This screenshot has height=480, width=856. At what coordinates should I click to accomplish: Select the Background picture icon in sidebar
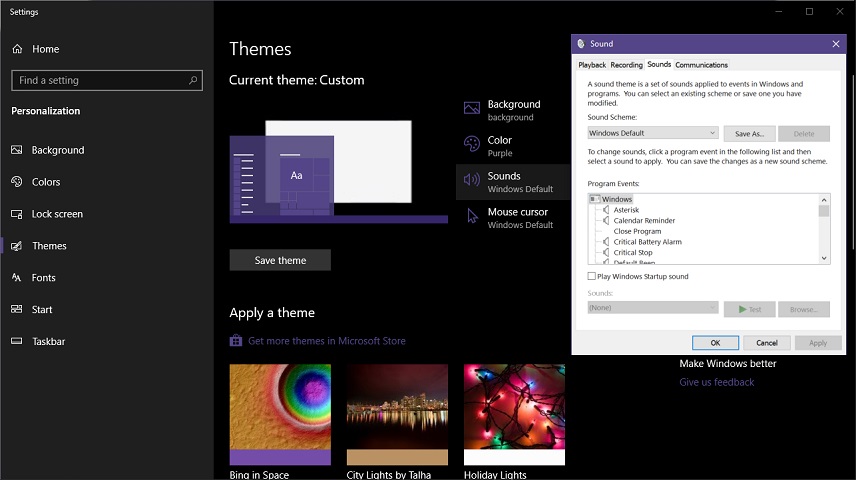click(x=17, y=150)
